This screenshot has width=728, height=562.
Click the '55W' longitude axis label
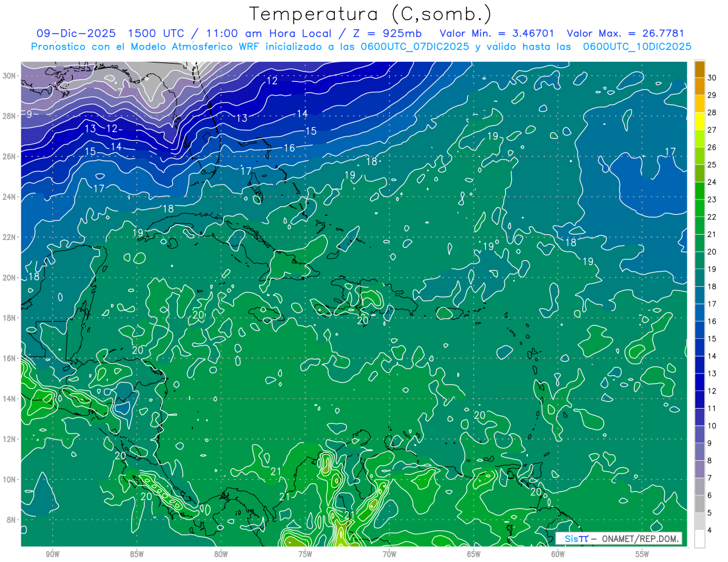[x=642, y=554]
